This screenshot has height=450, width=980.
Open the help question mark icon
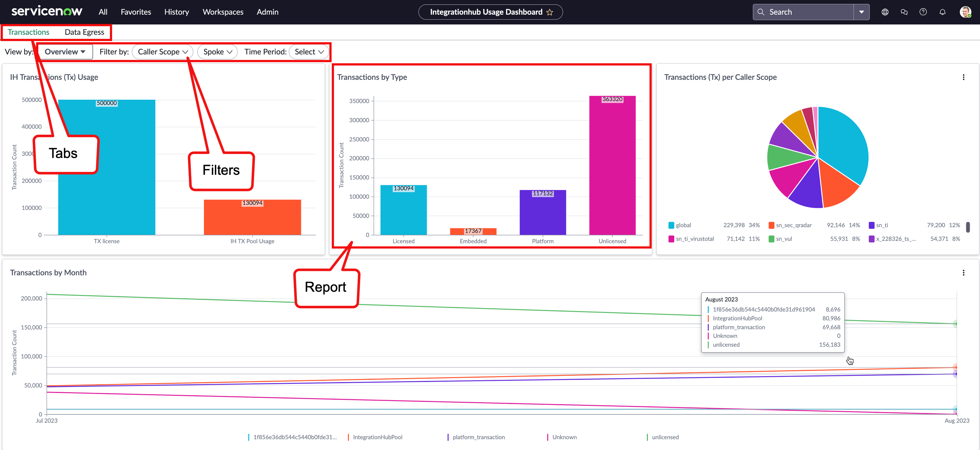(923, 12)
